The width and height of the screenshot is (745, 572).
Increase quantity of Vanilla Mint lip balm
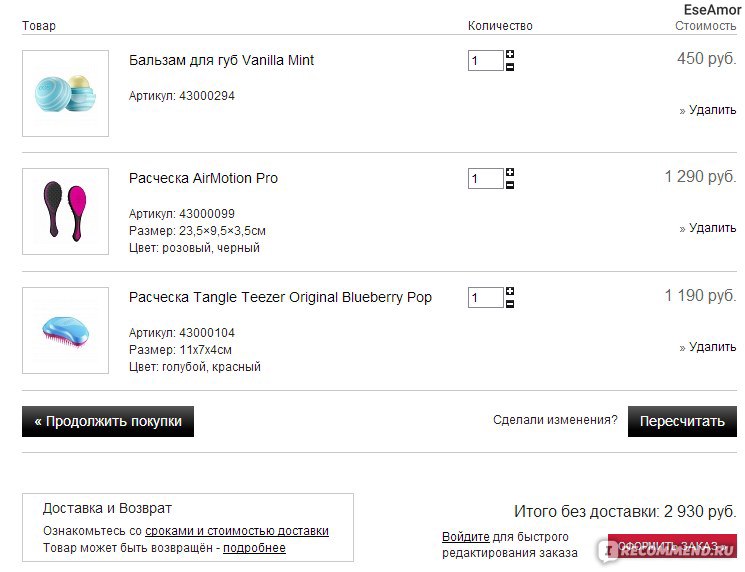[510, 54]
